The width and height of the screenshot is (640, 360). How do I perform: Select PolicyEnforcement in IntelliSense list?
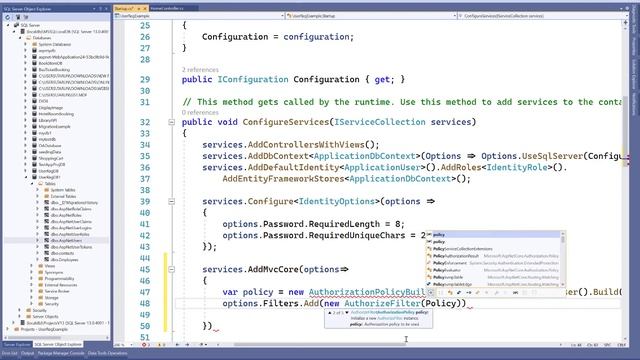493,263
